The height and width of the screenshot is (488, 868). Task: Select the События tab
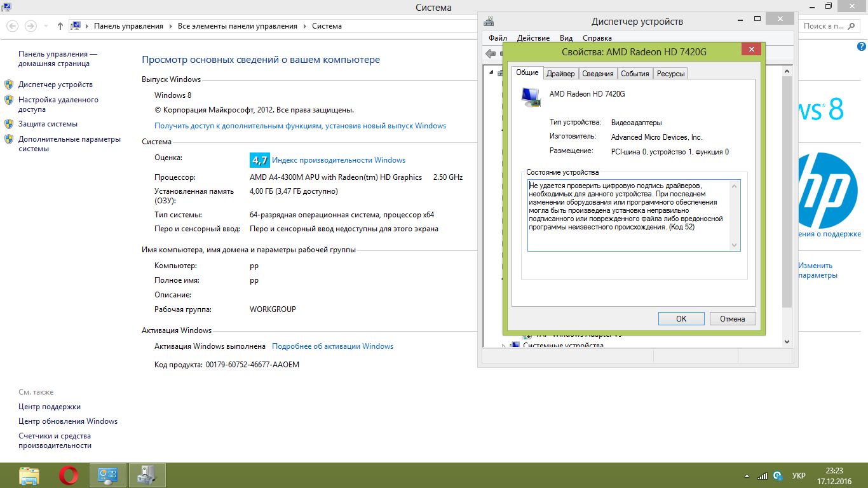pyautogui.click(x=635, y=74)
